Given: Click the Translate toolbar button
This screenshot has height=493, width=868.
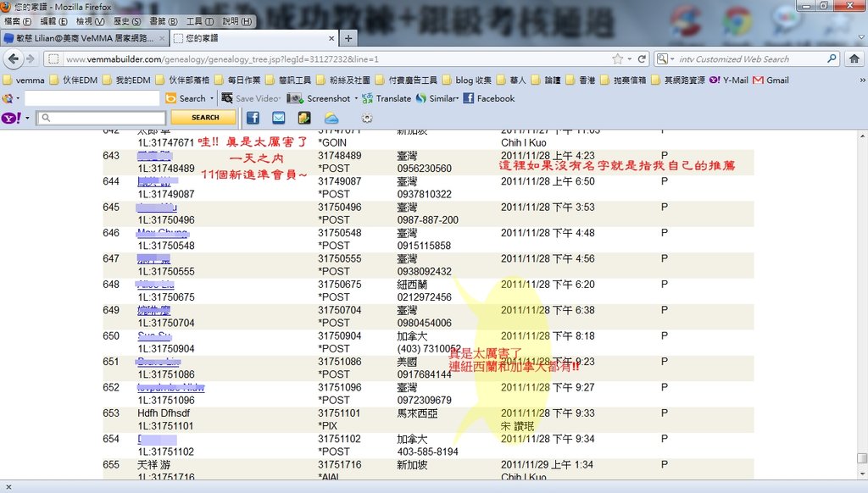Looking at the screenshot, I should tap(387, 98).
